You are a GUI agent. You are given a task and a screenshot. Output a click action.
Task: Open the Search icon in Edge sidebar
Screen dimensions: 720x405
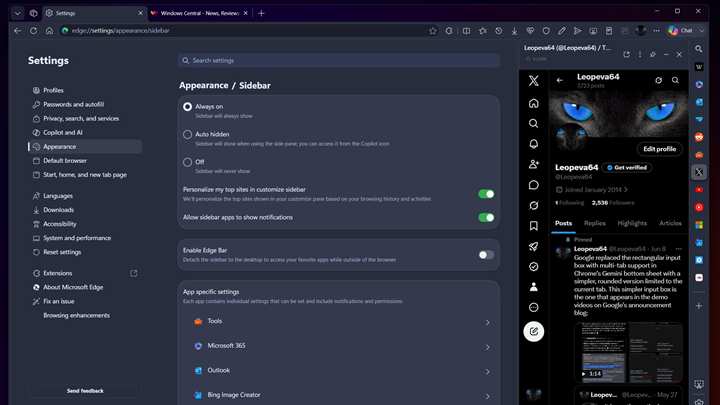click(698, 49)
